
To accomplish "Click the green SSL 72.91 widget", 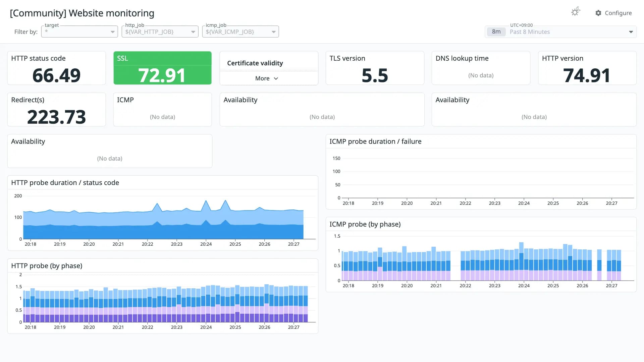I will (x=162, y=68).
